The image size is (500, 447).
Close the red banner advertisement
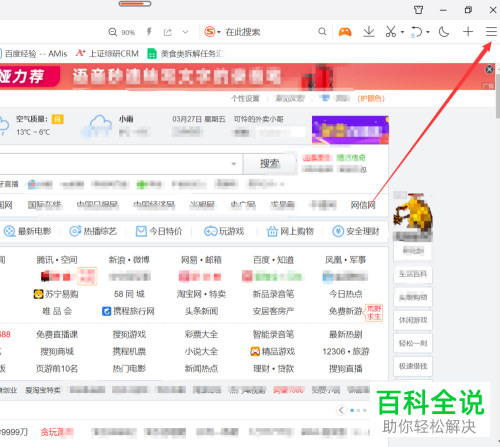tap(489, 69)
